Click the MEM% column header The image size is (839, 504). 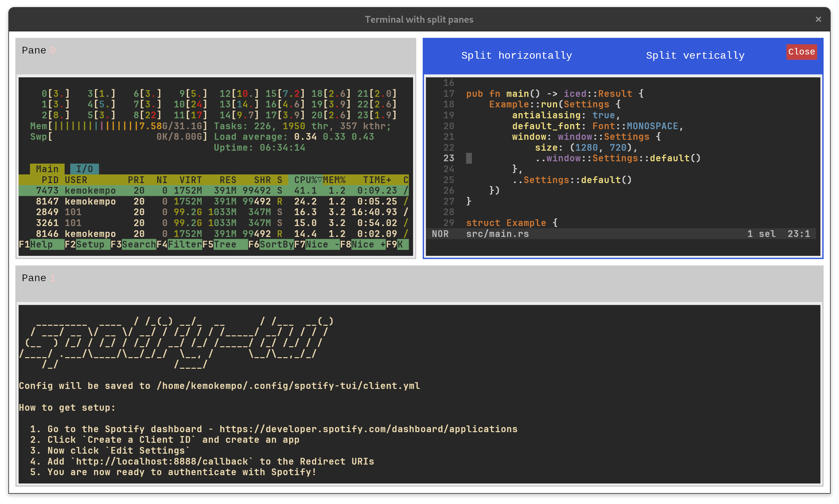(334, 180)
